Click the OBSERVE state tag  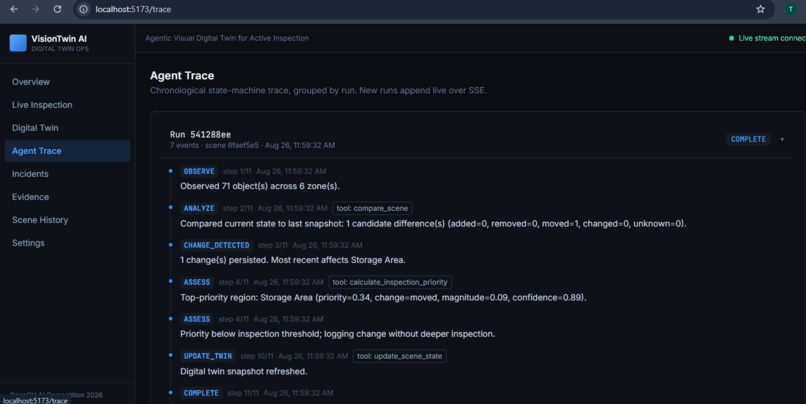coord(199,171)
